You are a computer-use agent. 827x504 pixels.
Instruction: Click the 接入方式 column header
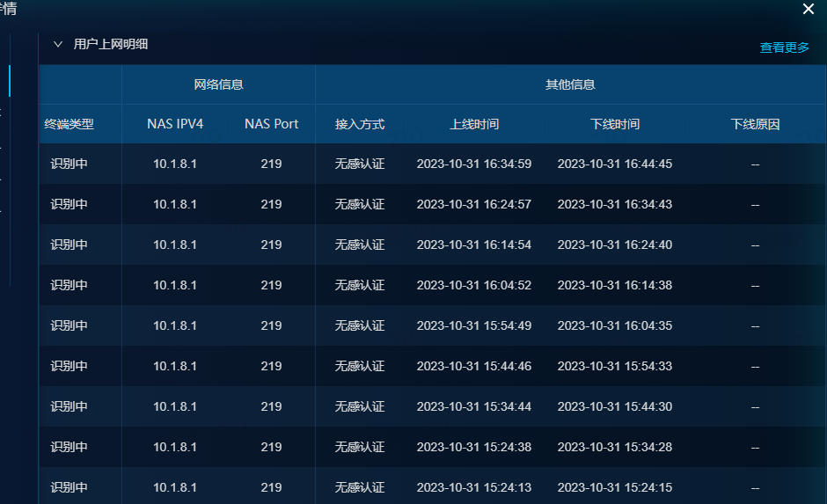coord(360,124)
